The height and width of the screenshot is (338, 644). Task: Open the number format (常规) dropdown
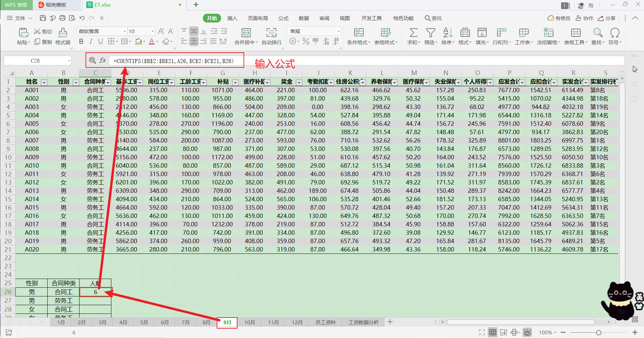(338, 32)
